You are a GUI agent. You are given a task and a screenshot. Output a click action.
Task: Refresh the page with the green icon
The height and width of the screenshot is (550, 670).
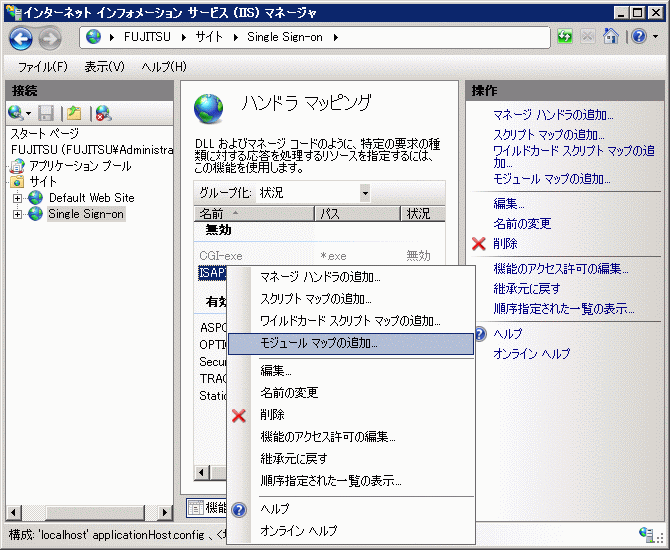click(565, 37)
